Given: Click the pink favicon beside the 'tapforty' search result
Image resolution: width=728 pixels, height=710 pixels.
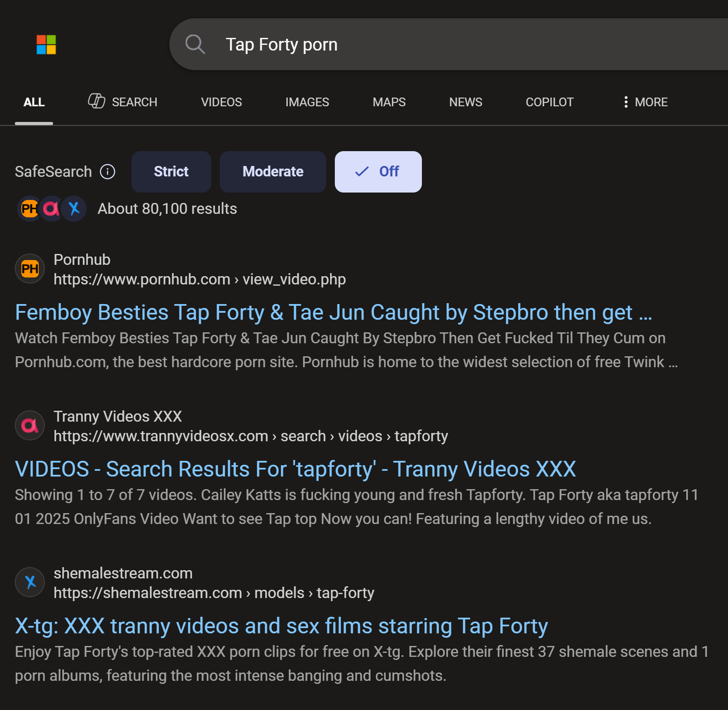Looking at the screenshot, I should point(30,426).
